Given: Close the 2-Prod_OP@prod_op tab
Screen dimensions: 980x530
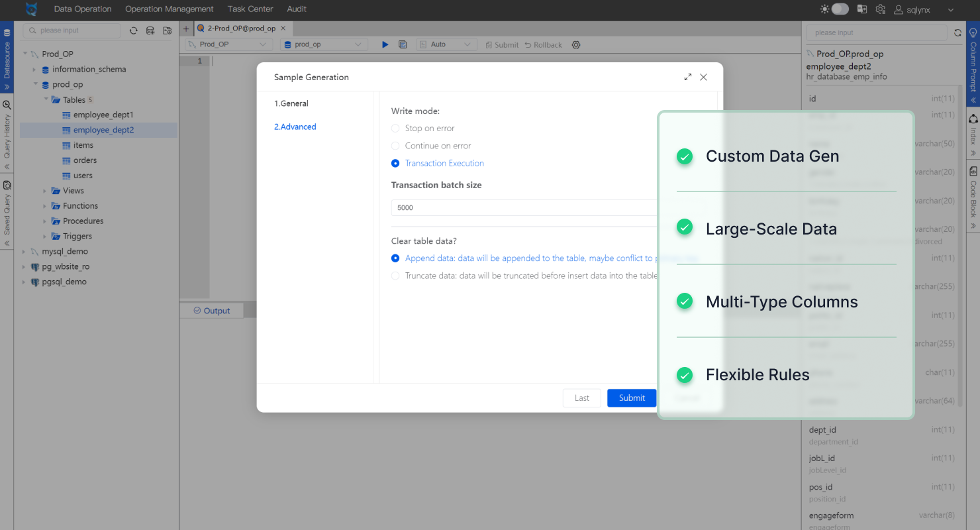Looking at the screenshot, I should (x=283, y=28).
